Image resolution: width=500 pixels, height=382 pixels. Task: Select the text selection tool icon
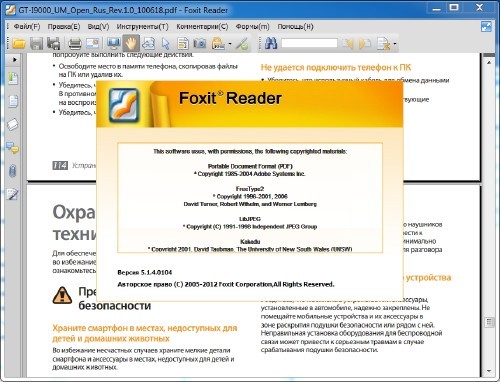click(148, 44)
